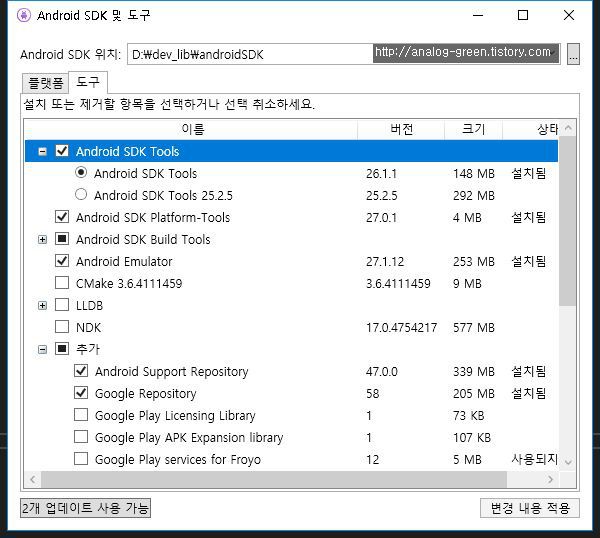Sort by the 버전 column header
Screen dimensions: 600x538
(x=401, y=129)
